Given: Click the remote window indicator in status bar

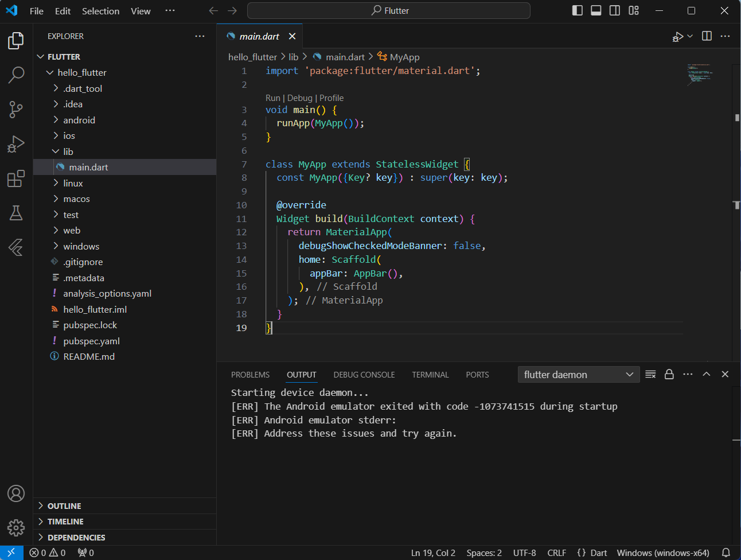Looking at the screenshot, I should pos(11,553).
